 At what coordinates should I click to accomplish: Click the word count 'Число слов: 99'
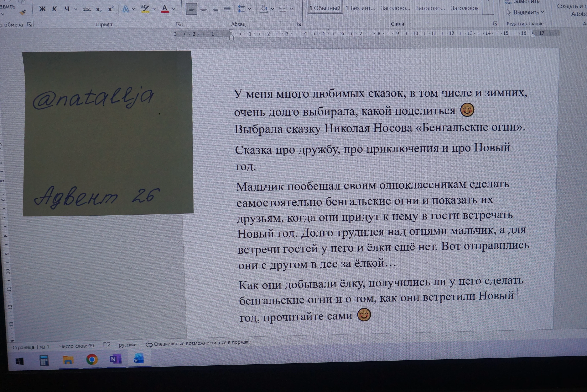[76, 346]
